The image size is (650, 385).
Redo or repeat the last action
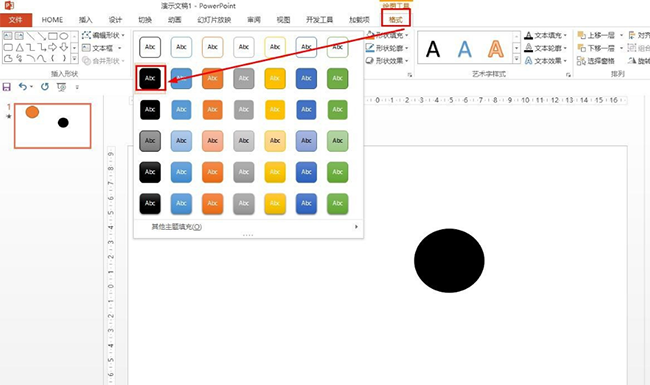click(45, 87)
